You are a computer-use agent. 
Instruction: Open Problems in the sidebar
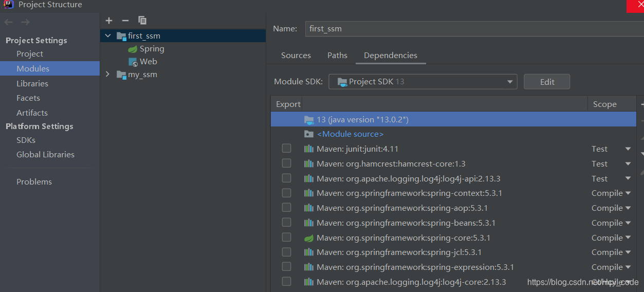click(34, 182)
